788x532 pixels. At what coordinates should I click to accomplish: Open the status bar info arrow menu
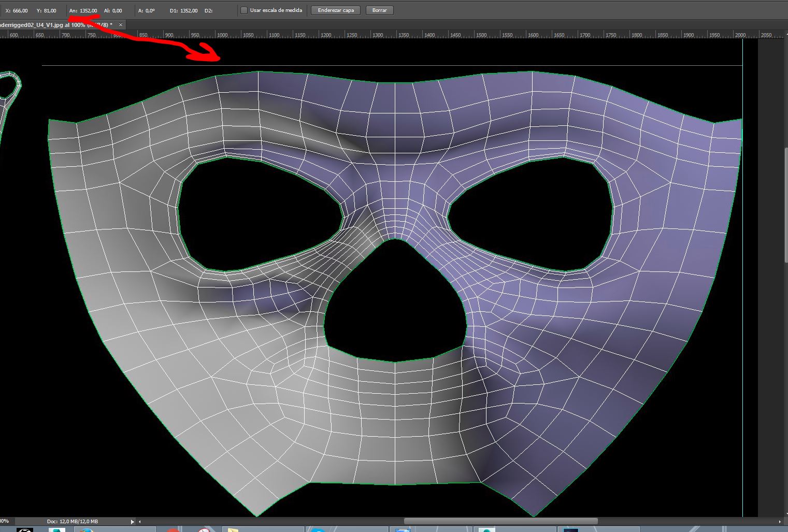pyautogui.click(x=132, y=522)
